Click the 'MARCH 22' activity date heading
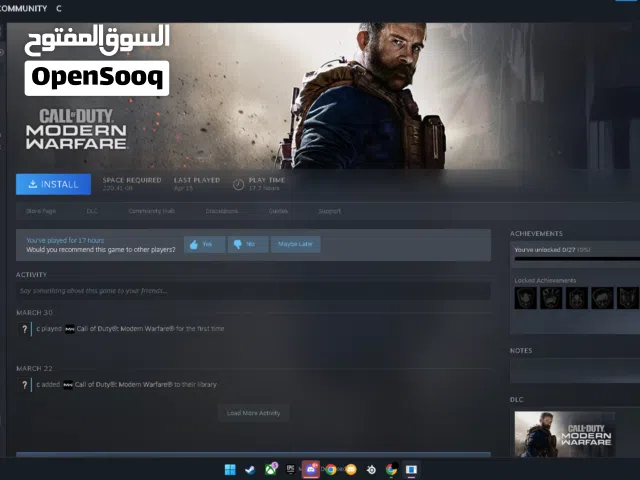The height and width of the screenshot is (480, 640). (x=34, y=369)
